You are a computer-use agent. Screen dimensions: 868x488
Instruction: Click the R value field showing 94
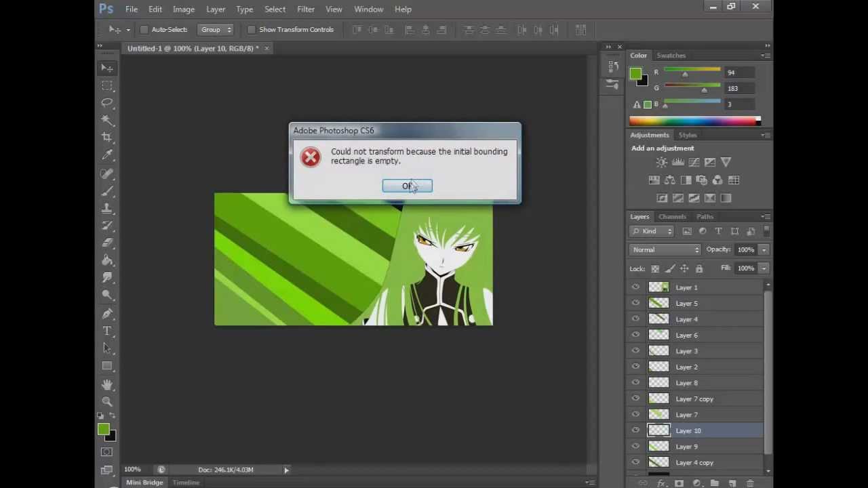[x=740, y=73]
